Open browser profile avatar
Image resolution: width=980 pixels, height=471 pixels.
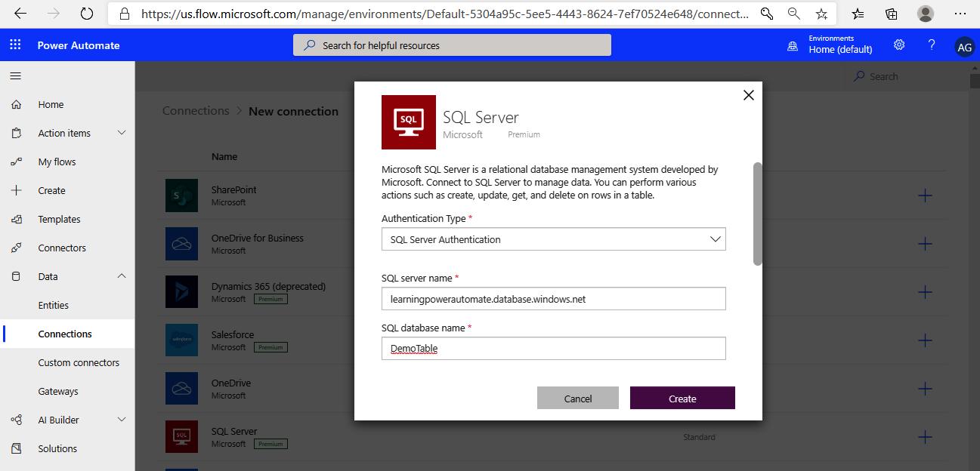tap(925, 14)
